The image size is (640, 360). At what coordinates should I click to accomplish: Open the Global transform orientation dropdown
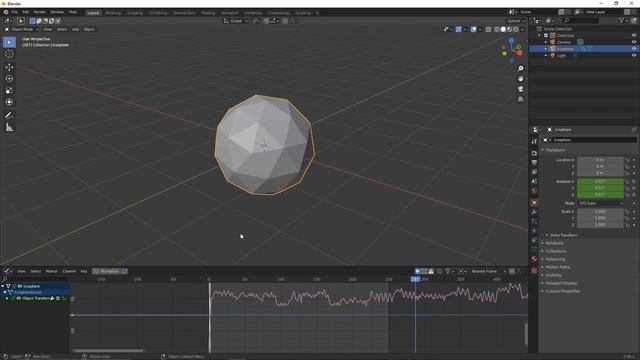coord(236,21)
